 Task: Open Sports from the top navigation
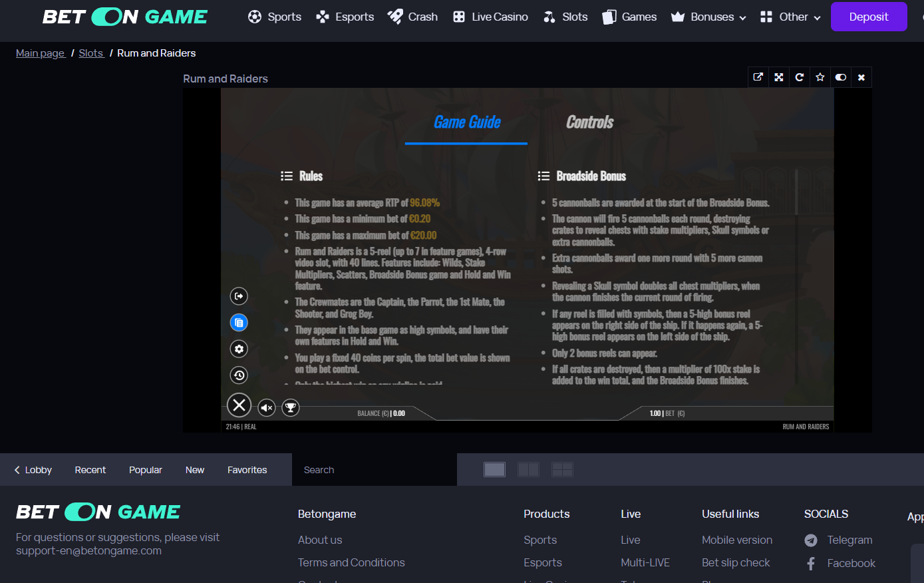point(275,17)
